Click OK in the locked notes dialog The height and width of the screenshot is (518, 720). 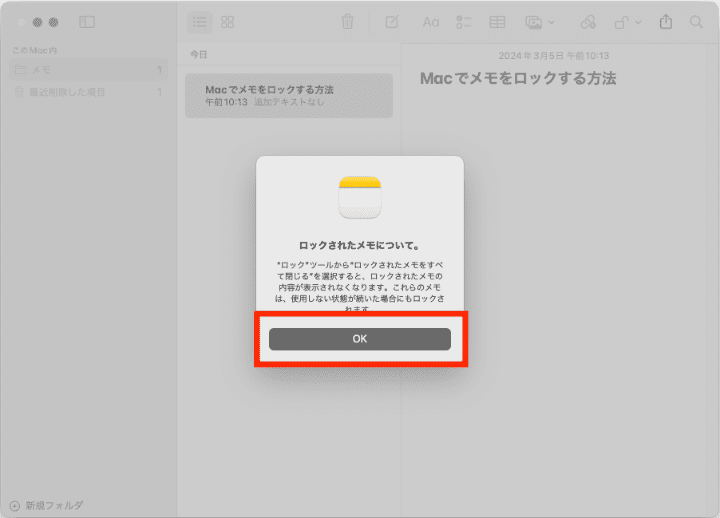pos(359,339)
